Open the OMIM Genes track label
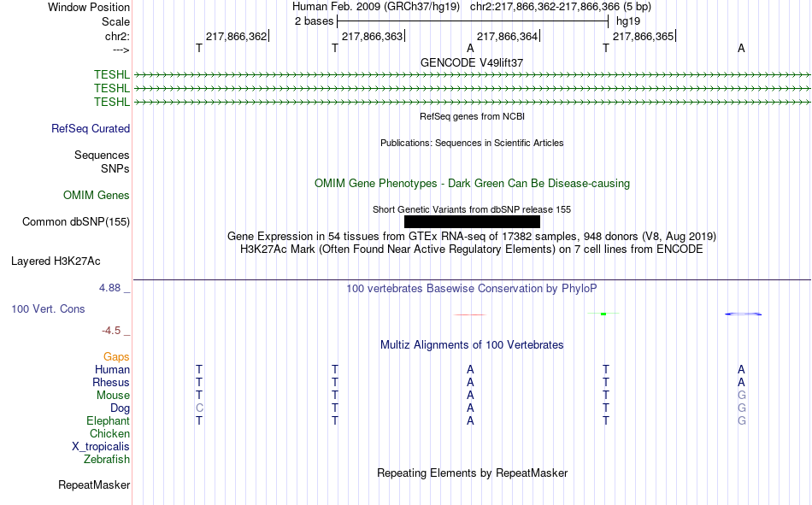812x505 pixels. point(97,196)
